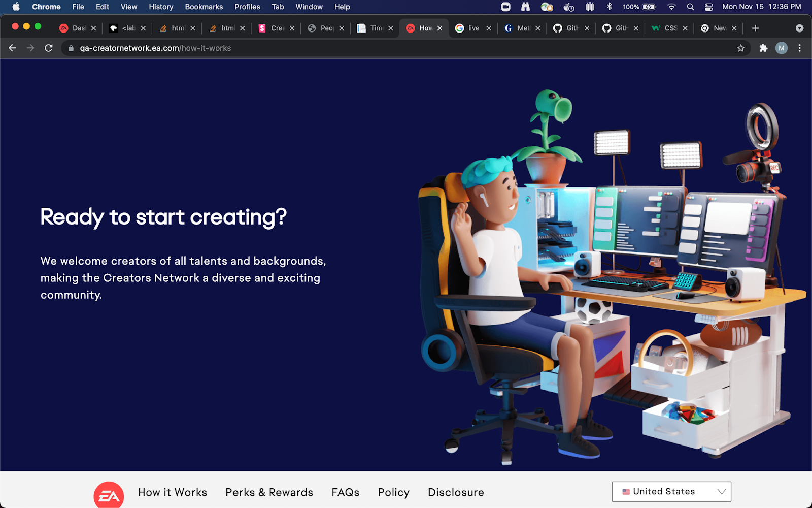Click the Zoom camera menu bar icon

(505, 7)
